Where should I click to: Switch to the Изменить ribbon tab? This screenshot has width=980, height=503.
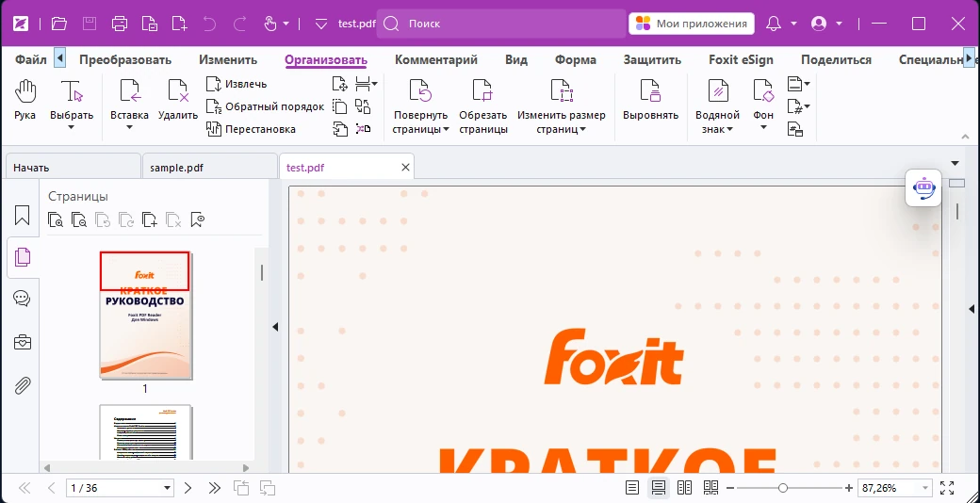click(228, 60)
